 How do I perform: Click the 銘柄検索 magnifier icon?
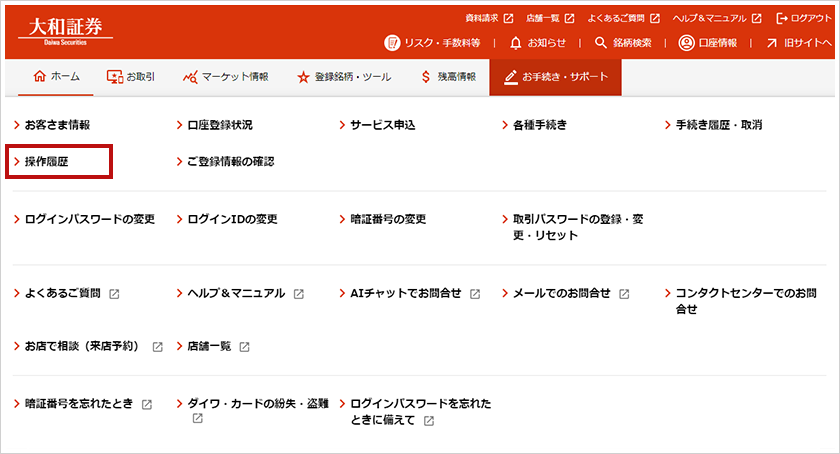click(601, 43)
